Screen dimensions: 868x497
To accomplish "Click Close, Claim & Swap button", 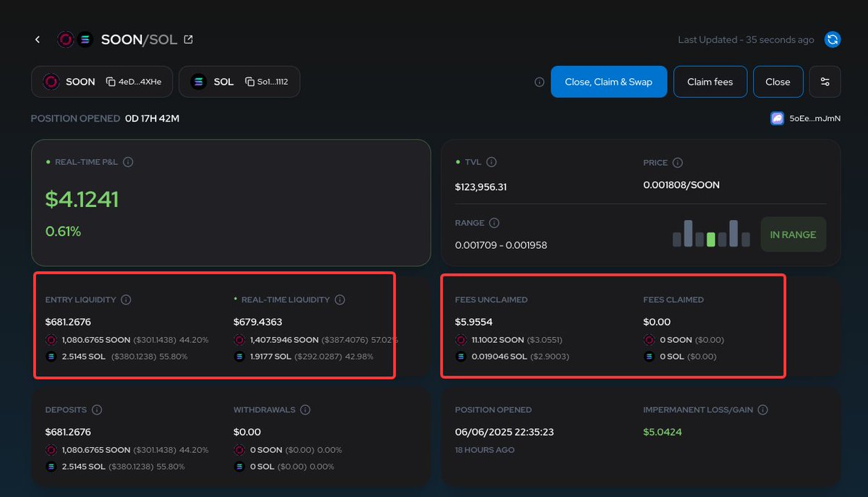I will point(608,82).
